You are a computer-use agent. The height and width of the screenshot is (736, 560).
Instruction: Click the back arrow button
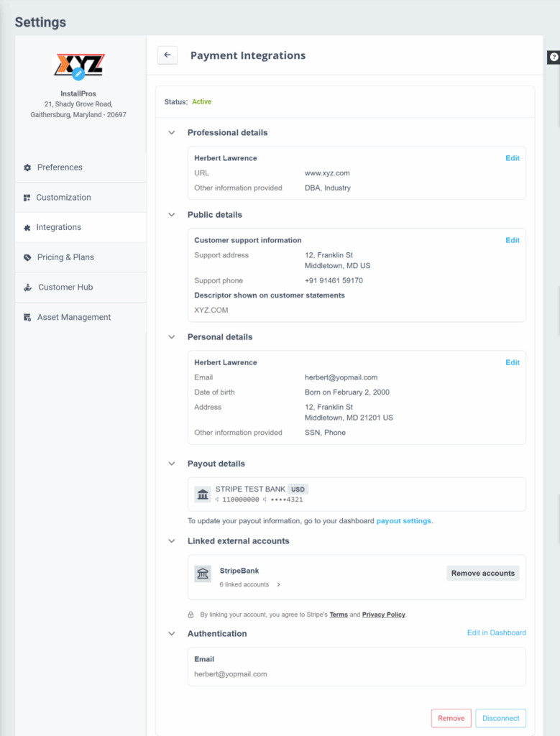pos(167,55)
